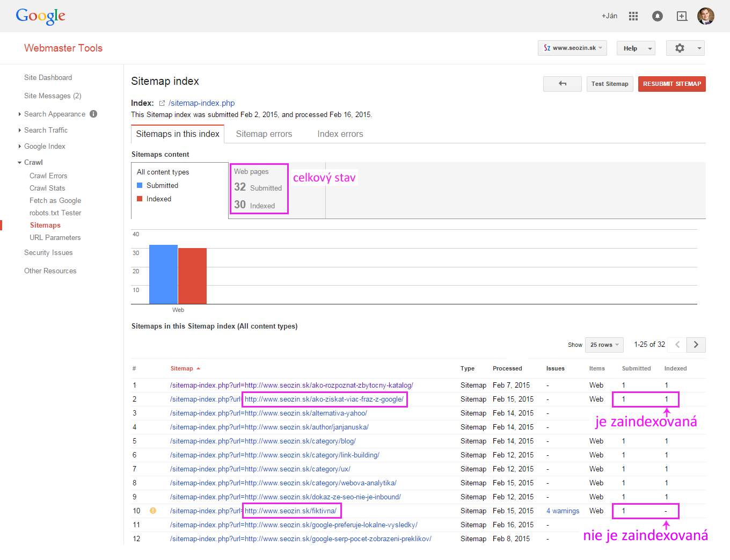Open the ako-rozpoznat-zbytocny-katalog sitemap link
Image resolution: width=730 pixels, height=560 pixels.
click(291, 385)
